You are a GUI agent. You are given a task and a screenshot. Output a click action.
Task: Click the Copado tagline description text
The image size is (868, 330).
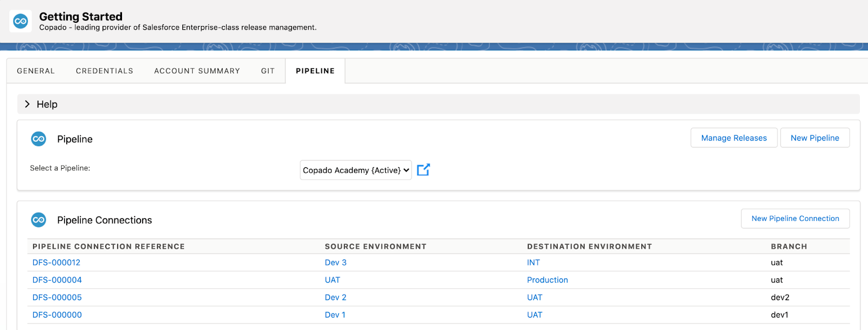point(178,28)
